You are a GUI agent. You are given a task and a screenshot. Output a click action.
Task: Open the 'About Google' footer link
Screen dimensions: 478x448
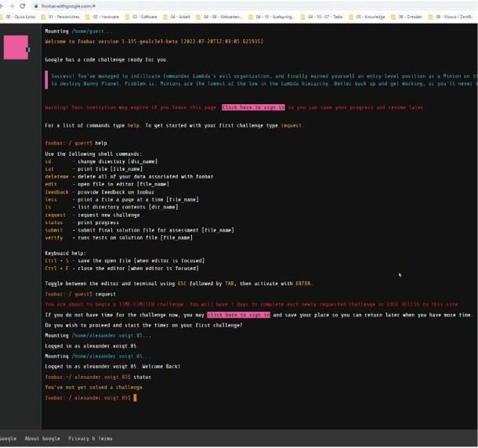point(42,439)
